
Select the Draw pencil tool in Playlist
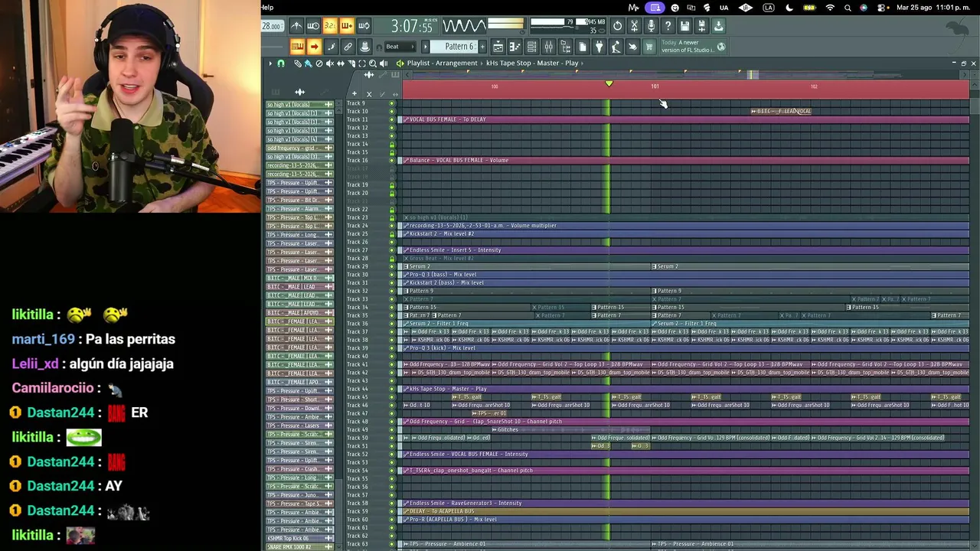[298, 64]
